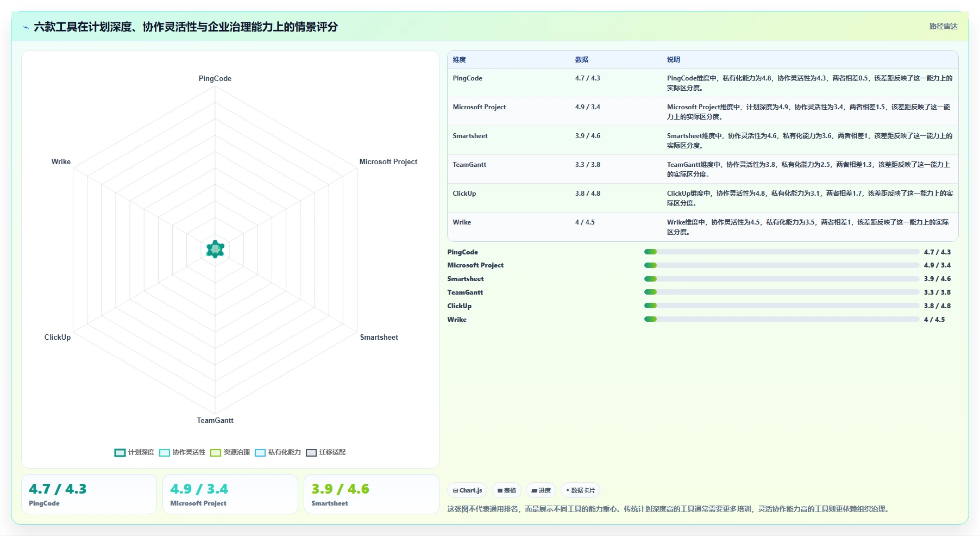
Task: Toggle the 迁移适配 legend series
Action: tap(325, 452)
